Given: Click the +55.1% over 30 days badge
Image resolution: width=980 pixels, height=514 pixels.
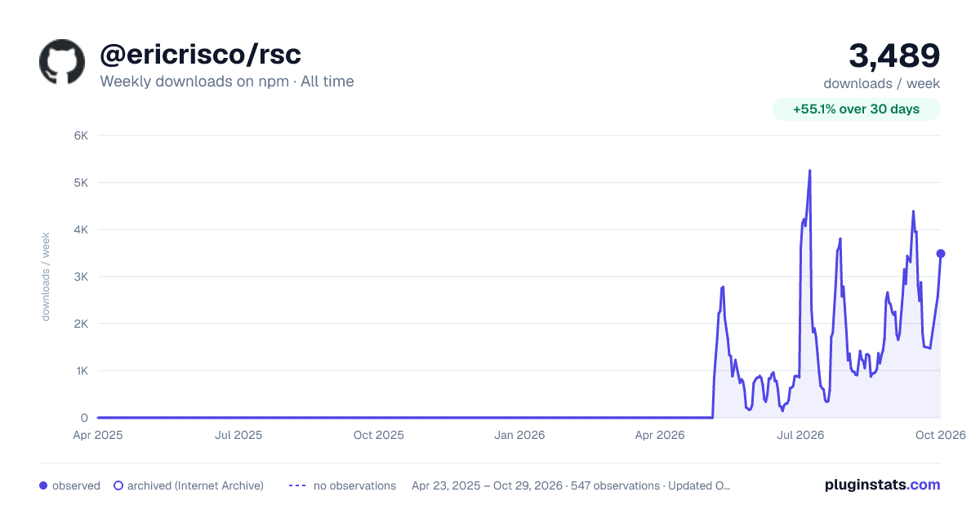Looking at the screenshot, I should point(857,109).
